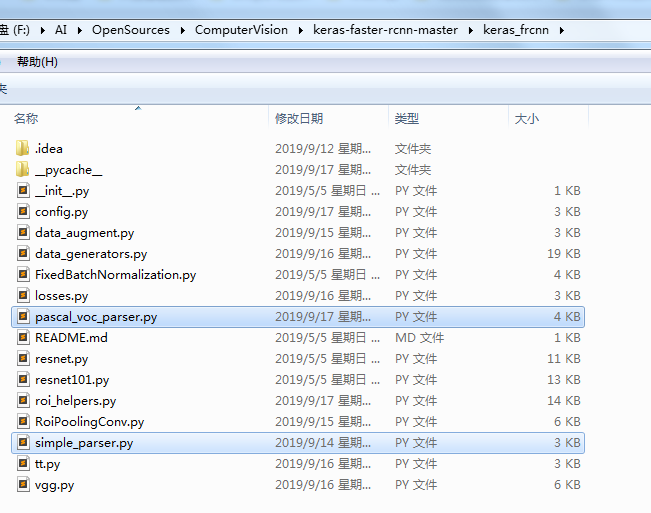The width and height of the screenshot is (651, 513).
Task: Sort by the 大小 column header
Action: [x=526, y=119]
